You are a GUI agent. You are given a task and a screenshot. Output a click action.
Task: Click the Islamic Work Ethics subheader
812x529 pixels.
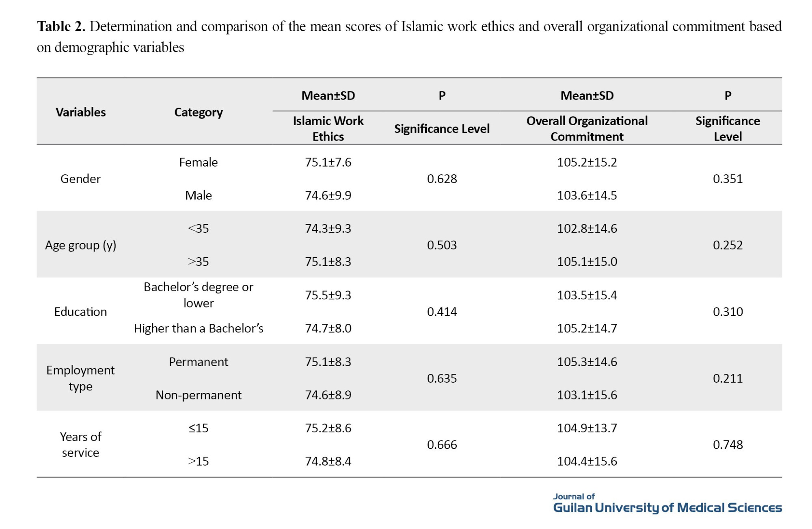328,128
